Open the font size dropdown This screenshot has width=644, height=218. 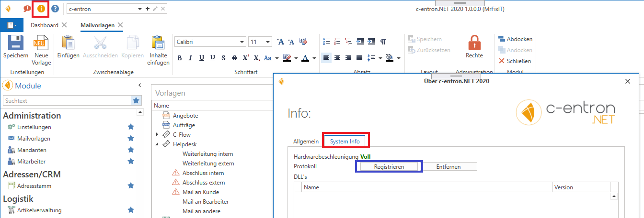[268, 42]
